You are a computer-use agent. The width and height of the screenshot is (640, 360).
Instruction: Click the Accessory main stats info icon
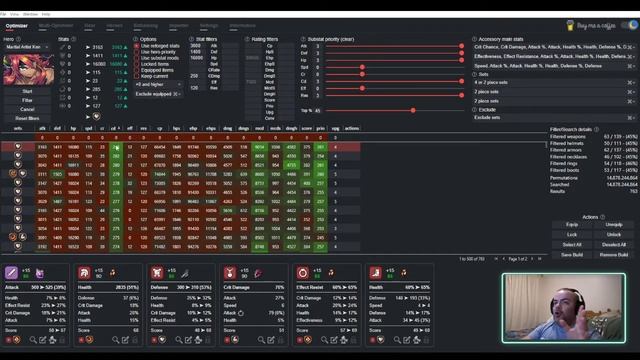coord(474,39)
